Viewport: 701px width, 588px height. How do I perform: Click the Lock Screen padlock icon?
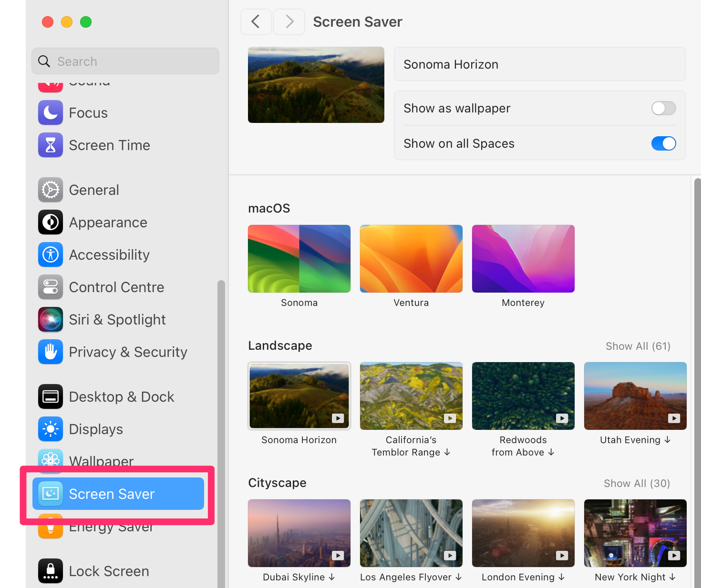pyautogui.click(x=51, y=571)
